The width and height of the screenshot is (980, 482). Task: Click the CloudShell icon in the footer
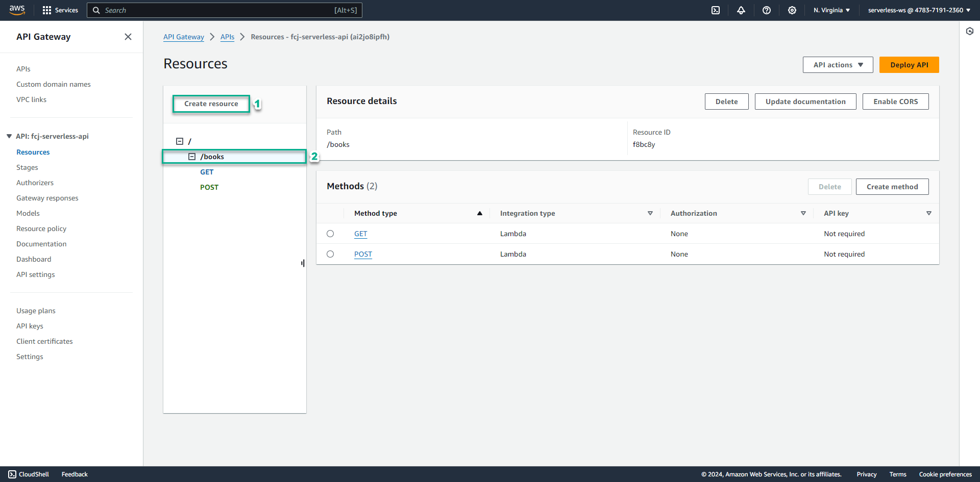coord(12,474)
